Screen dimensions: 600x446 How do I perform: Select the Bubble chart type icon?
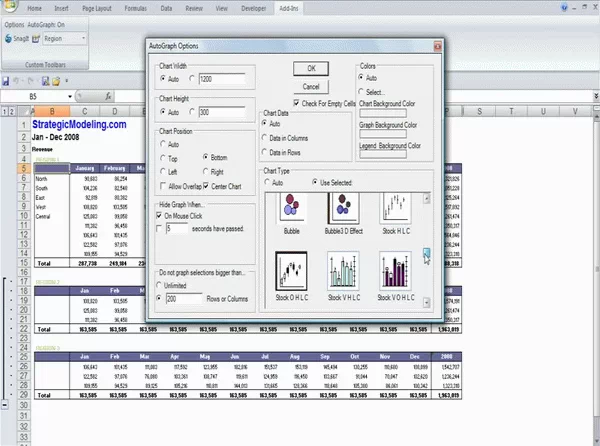pos(292,210)
